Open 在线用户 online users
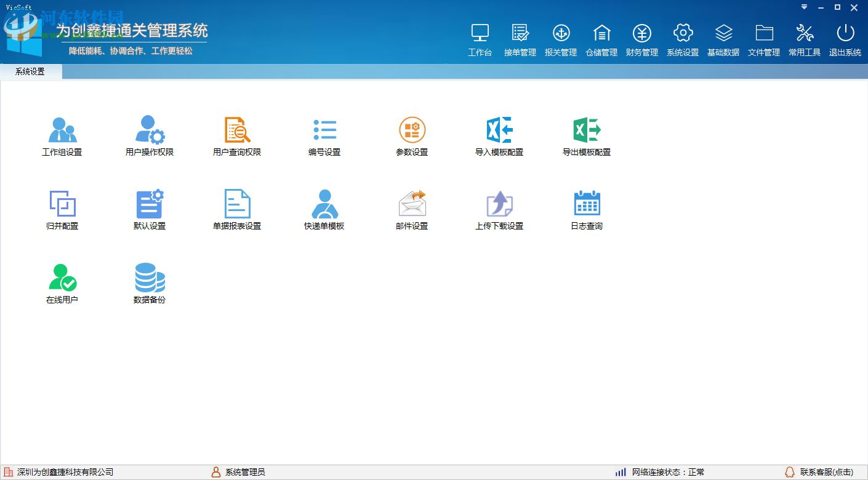Viewport: 868px width, 480px height. [x=62, y=284]
